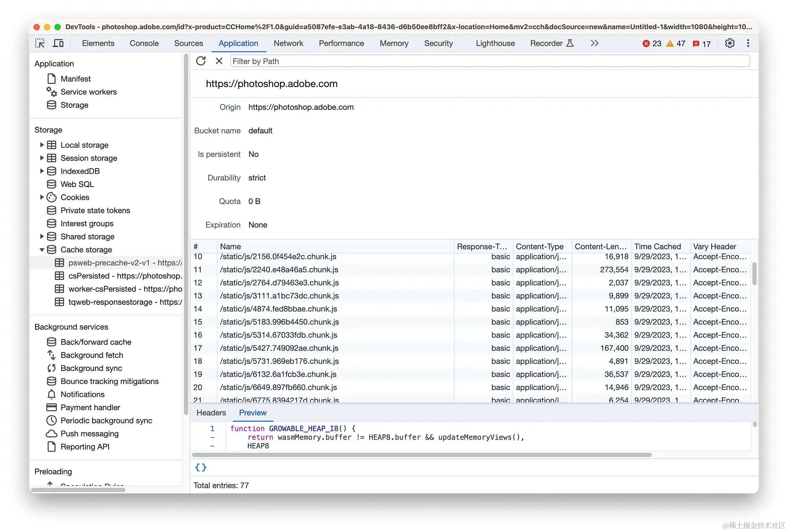Click the pretty print braces icon
This screenshot has height=532, width=788.
pos(201,467)
